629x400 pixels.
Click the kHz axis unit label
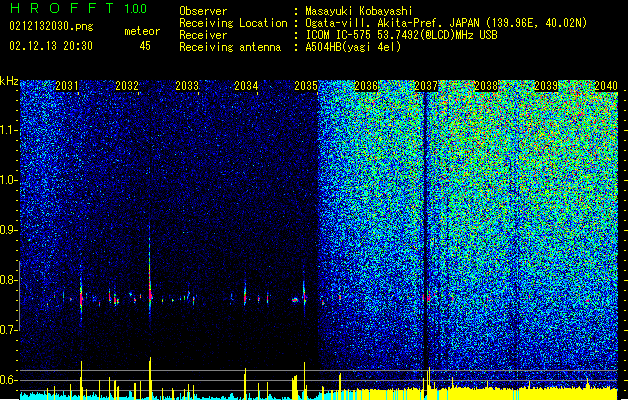pos(9,81)
